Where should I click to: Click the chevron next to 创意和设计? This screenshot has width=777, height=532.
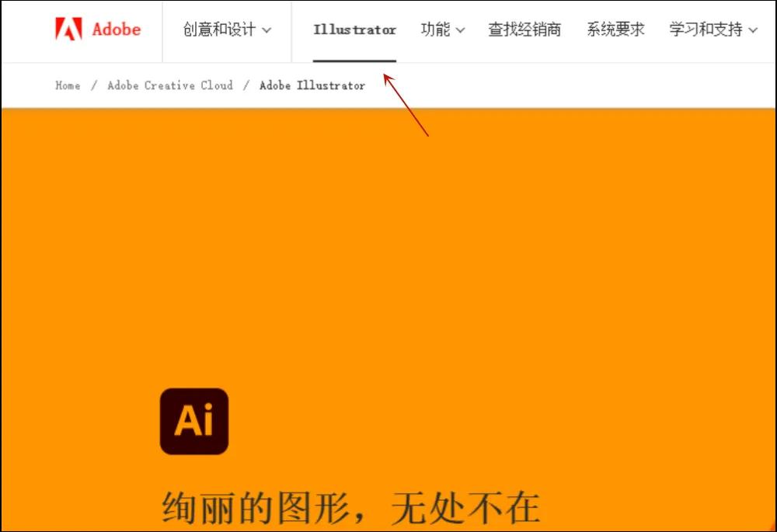(267, 30)
